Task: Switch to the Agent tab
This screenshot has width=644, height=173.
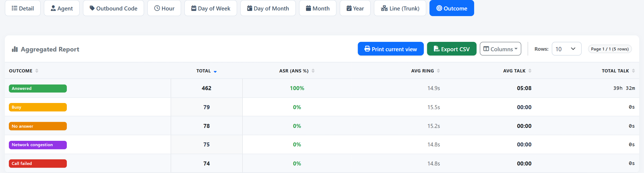Action: click(x=62, y=8)
